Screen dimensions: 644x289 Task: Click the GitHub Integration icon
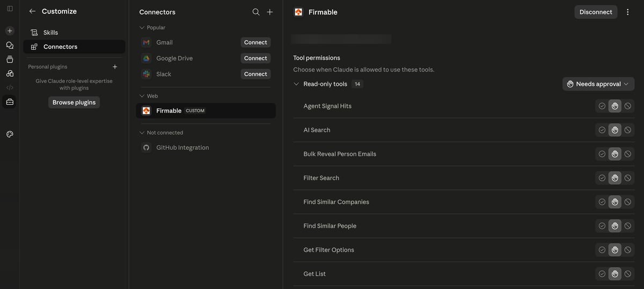coord(146,148)
